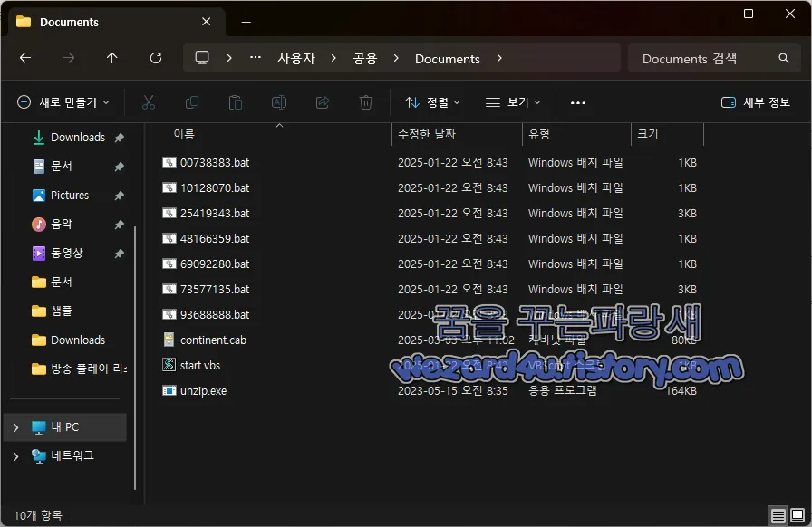The image size is (812, 527).
Task: Refresh the Documents folder view
Action: 155,58
